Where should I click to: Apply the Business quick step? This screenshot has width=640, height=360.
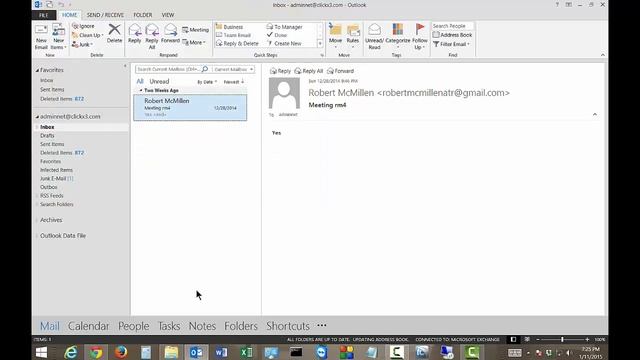(229, 27)
